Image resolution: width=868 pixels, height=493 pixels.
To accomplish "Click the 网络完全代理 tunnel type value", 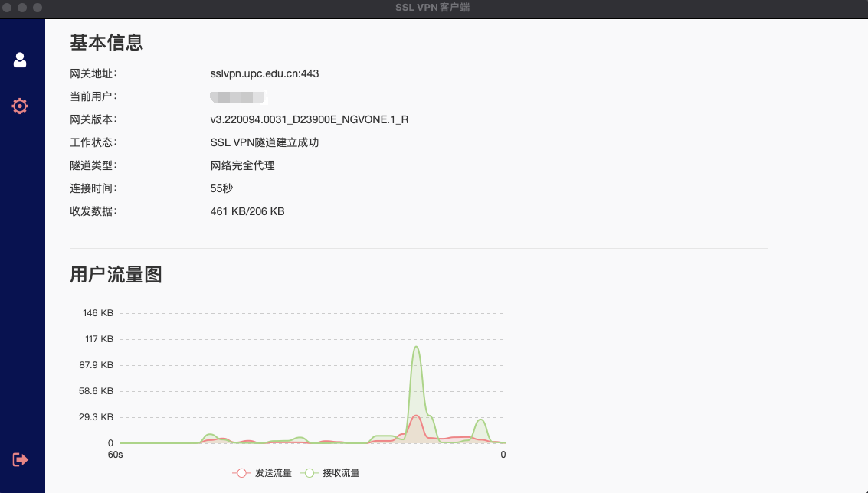I will click(242, 165).
